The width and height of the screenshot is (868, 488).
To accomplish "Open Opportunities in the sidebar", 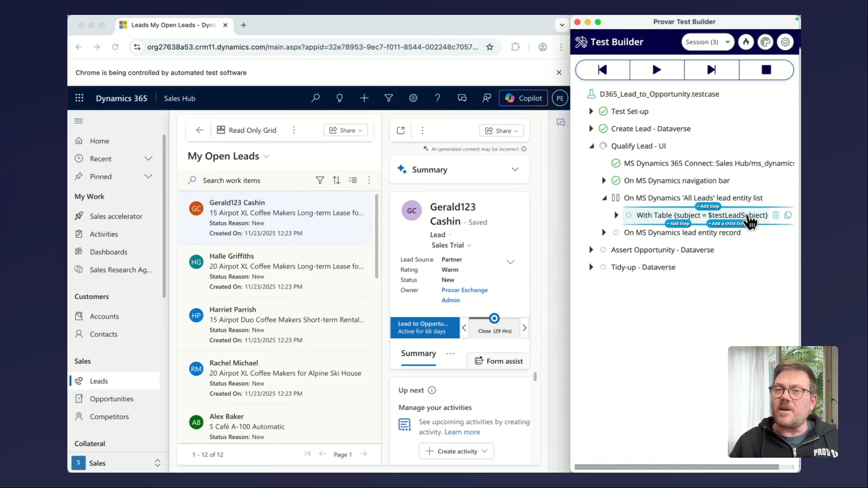I will [111, 399].
